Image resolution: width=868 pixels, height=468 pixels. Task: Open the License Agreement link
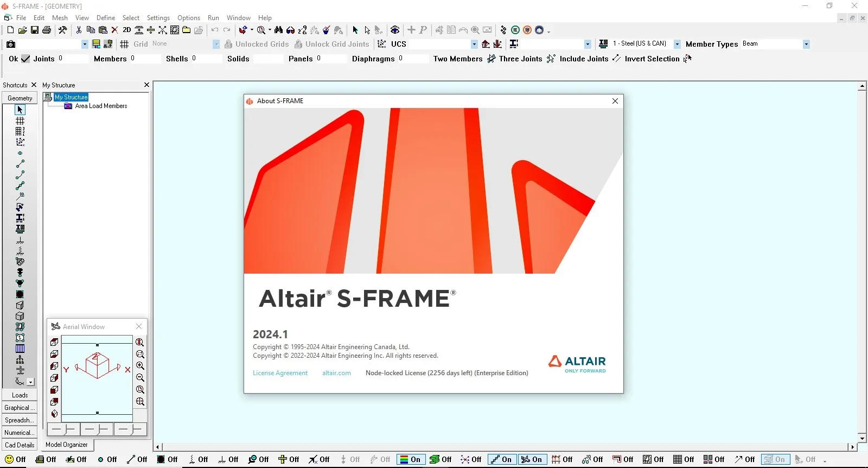(280, 373)
